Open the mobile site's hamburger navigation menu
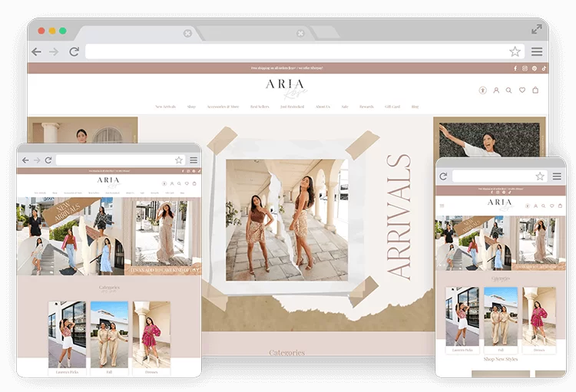The image size is (576, 392). tap(556, 176)
